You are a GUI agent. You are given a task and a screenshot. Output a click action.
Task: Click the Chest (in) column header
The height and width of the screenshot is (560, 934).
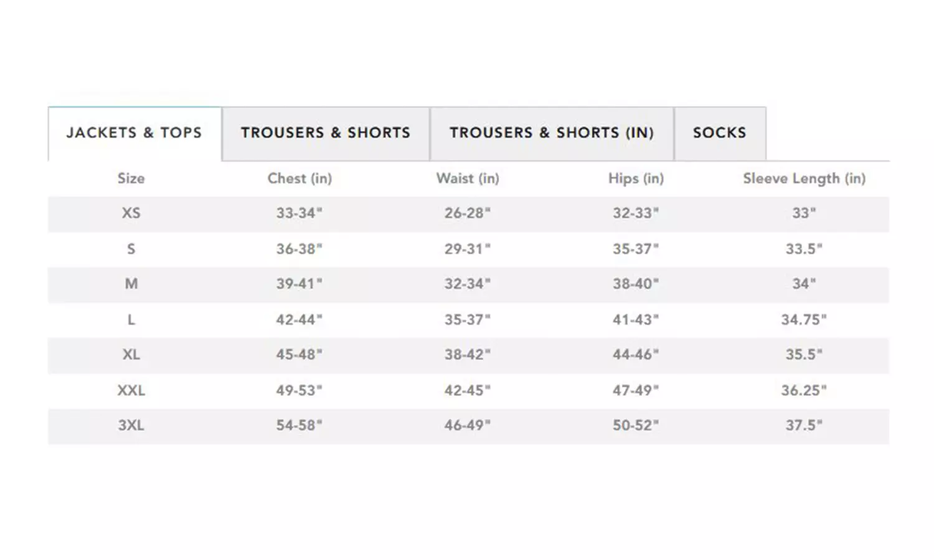(301, 179)
